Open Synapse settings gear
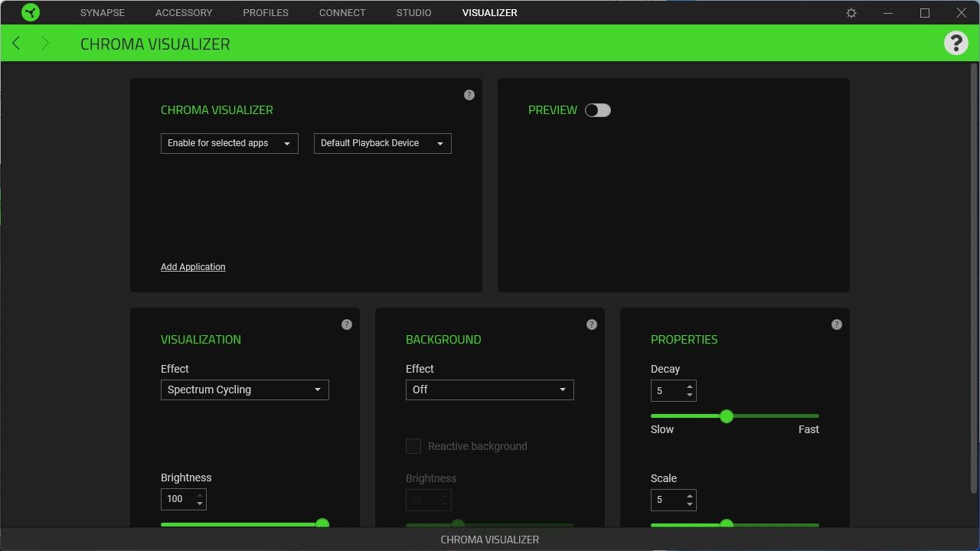The width and height of the screenshot is (980, 551). [851, 13]
